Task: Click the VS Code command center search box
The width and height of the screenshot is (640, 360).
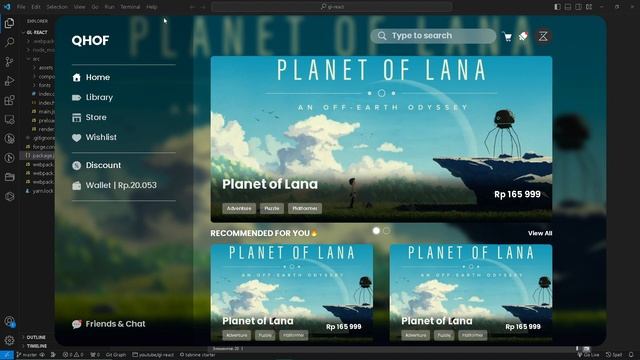Action: pyautogui.click(x=332, y=7)
